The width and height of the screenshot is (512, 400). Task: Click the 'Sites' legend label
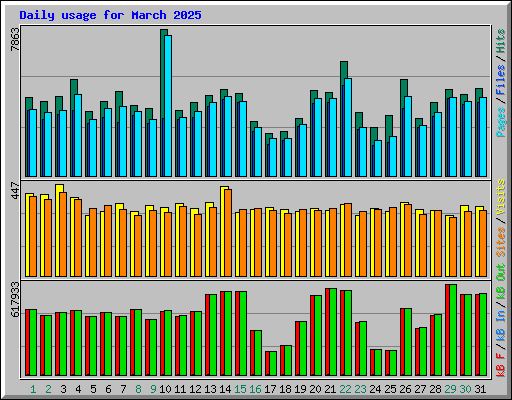point(501,242)
